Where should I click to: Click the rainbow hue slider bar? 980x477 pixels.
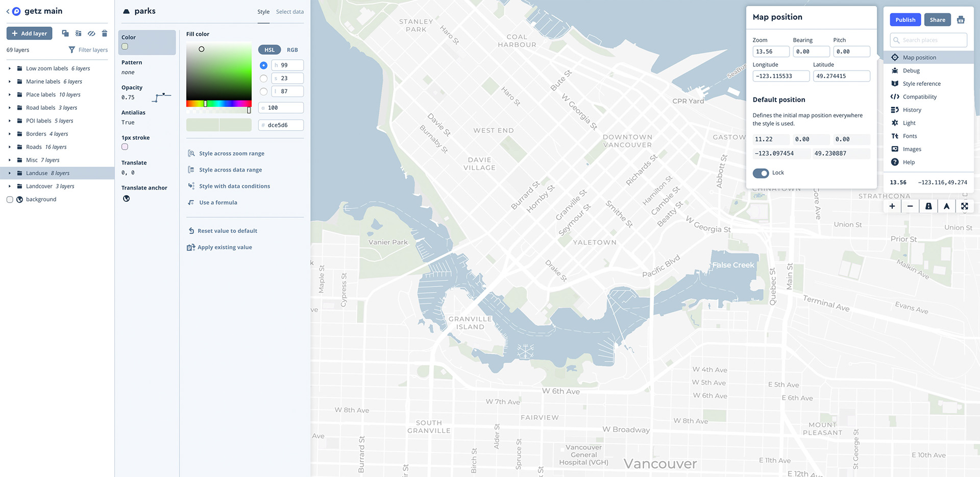tap(219, 104)
